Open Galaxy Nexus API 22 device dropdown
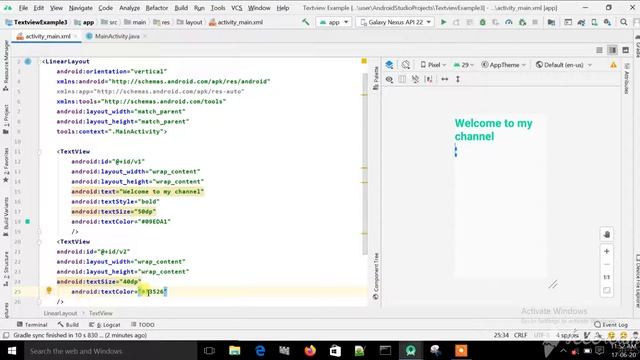Viewport: 640px width, 360px height. 396,22
